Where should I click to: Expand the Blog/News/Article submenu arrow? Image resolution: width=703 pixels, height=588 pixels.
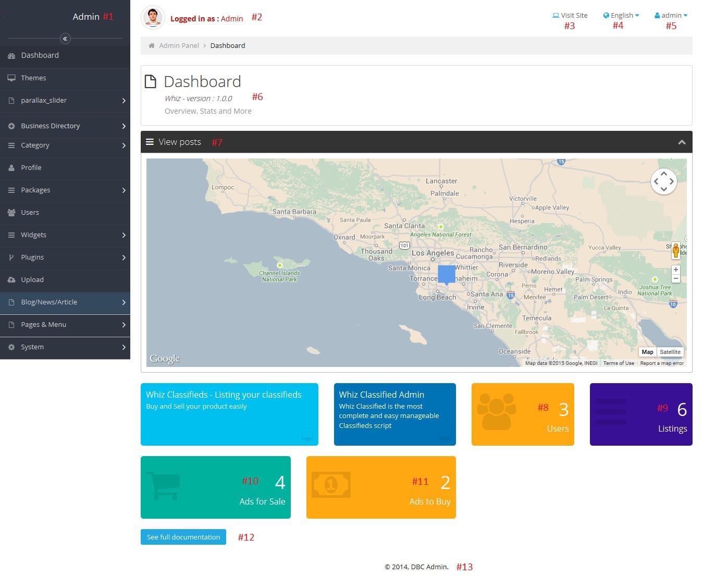click(124, 302)
